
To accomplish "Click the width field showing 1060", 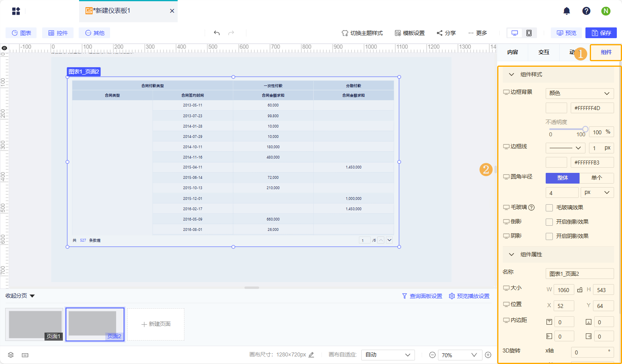I will [x=564, y=290].
